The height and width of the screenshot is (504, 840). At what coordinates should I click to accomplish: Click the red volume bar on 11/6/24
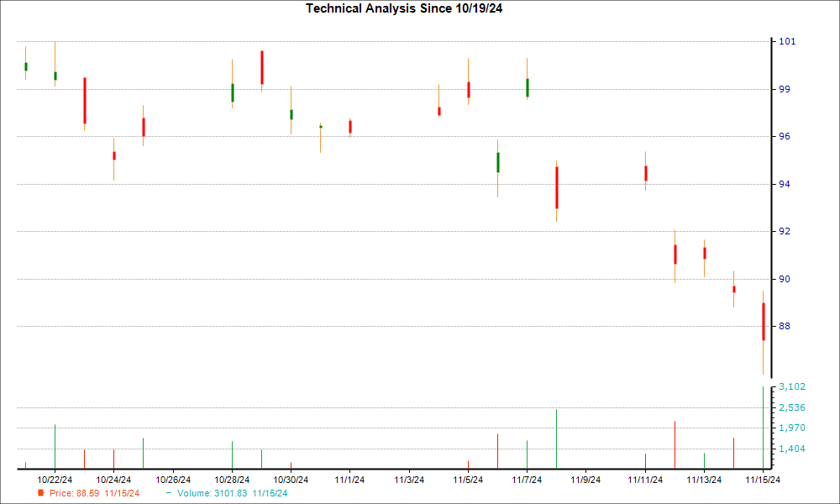pos(497,452)
